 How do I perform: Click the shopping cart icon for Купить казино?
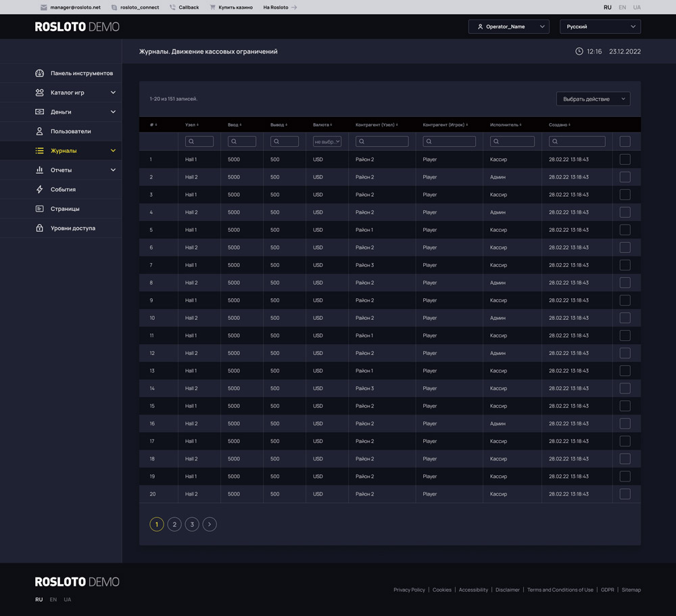(x=212, y=7)
